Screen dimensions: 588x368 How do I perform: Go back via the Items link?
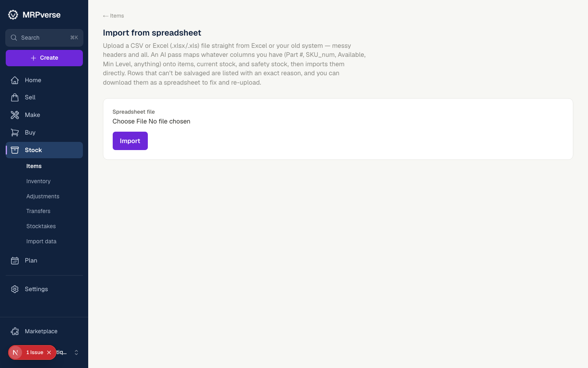click(114, 16)
